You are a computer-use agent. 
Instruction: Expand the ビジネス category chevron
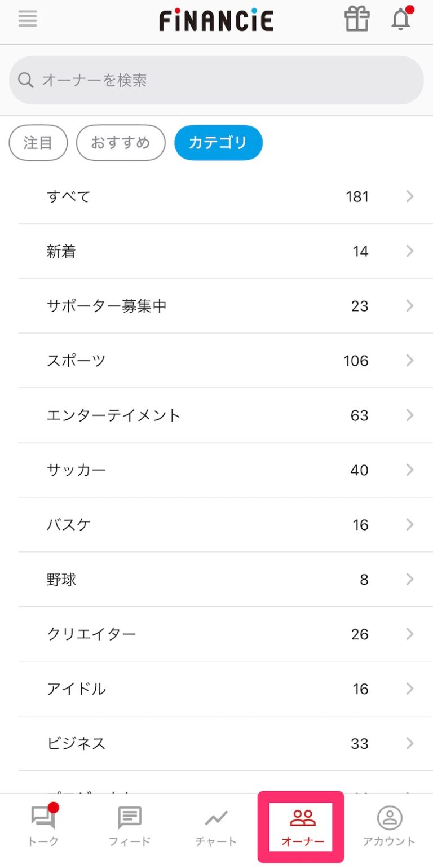pos(410,743)
